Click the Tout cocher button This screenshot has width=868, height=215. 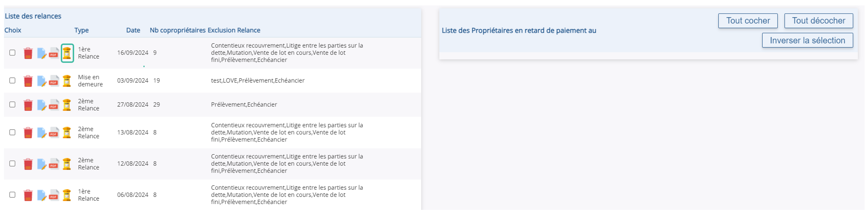[x=748, y=21]
